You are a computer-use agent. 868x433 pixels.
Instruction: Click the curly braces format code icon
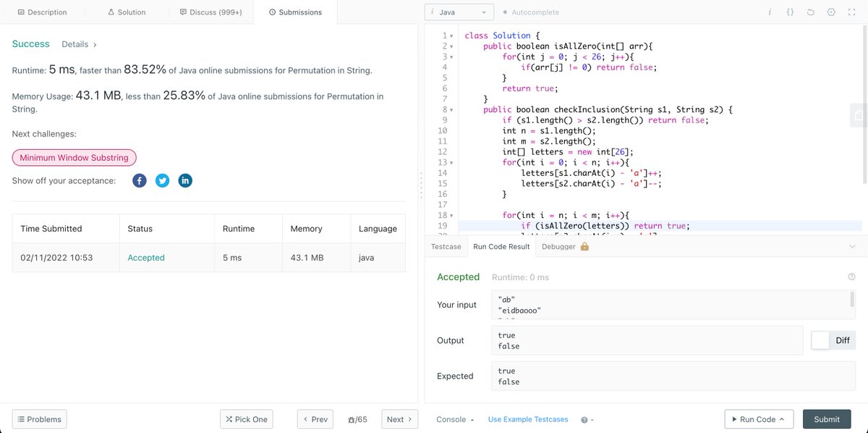[x=790, y=12]
